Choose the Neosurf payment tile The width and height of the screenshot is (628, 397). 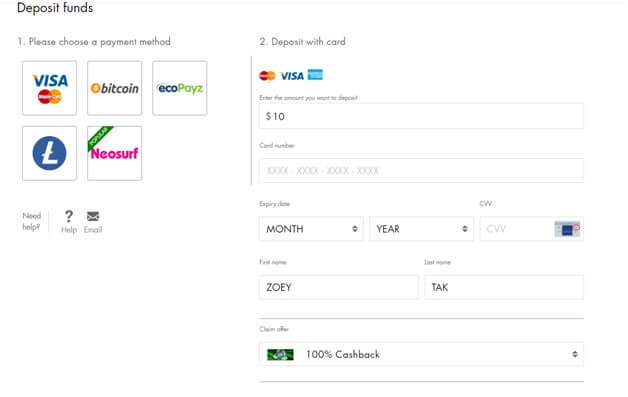click(115, 153)
